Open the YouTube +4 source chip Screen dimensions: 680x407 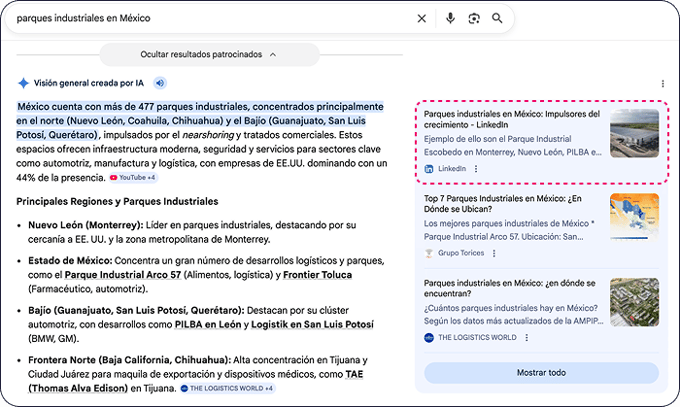click(133, 177)
